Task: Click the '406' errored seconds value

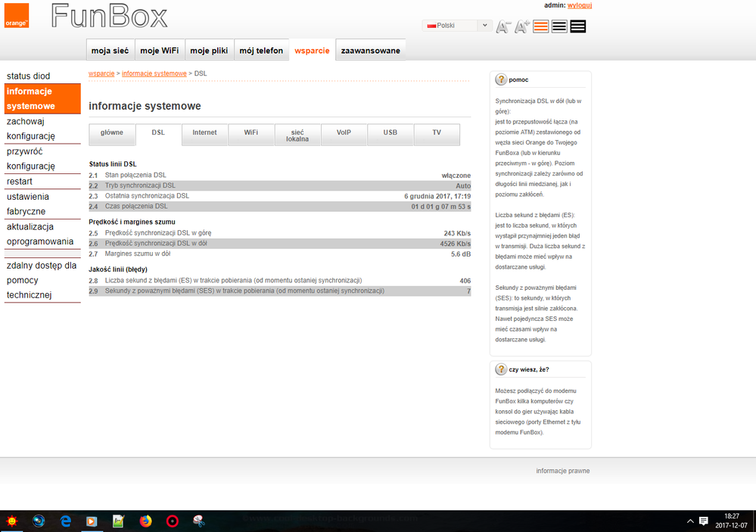Action: (x=465, y=281)
